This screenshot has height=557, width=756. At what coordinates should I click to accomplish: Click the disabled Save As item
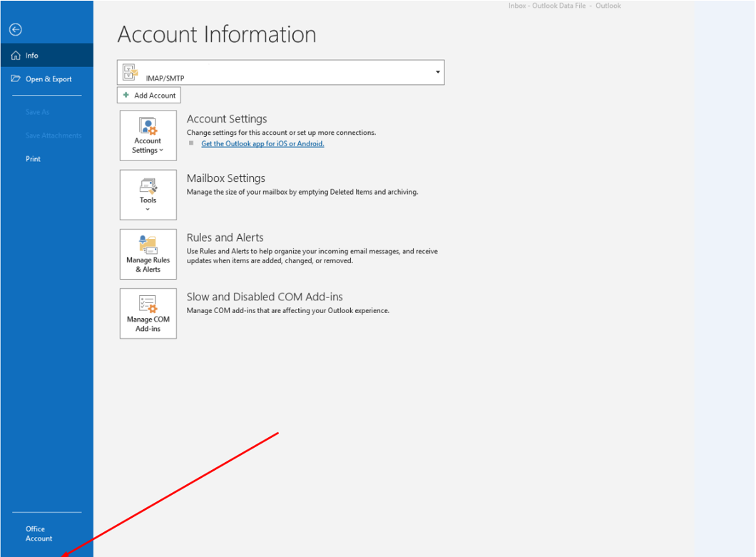[x=38, y=112]
